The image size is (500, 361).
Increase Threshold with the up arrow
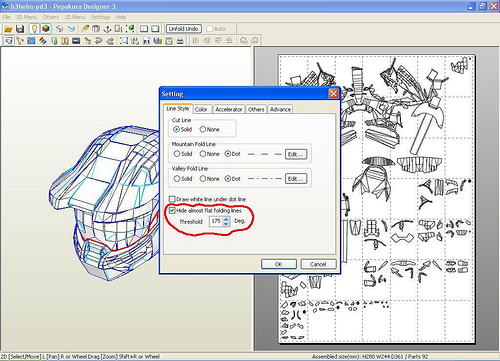(226, 219)
